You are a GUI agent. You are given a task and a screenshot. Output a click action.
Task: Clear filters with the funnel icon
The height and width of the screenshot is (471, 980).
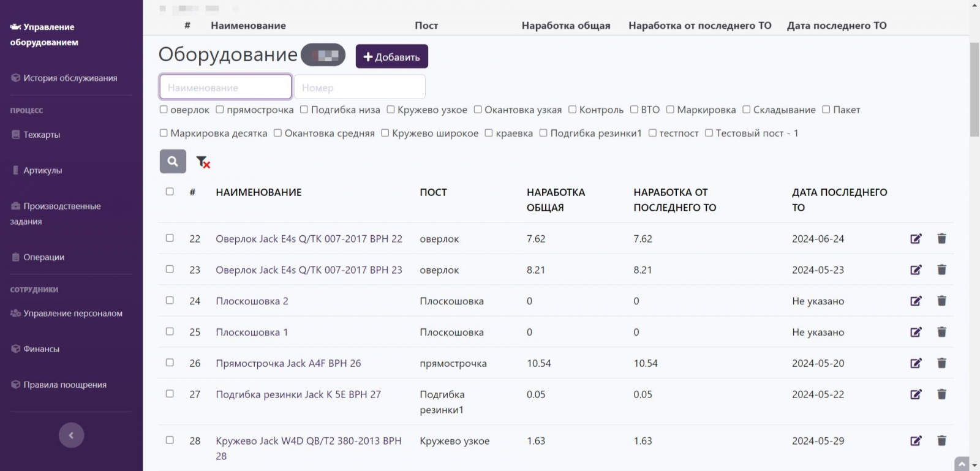[203, 162]
